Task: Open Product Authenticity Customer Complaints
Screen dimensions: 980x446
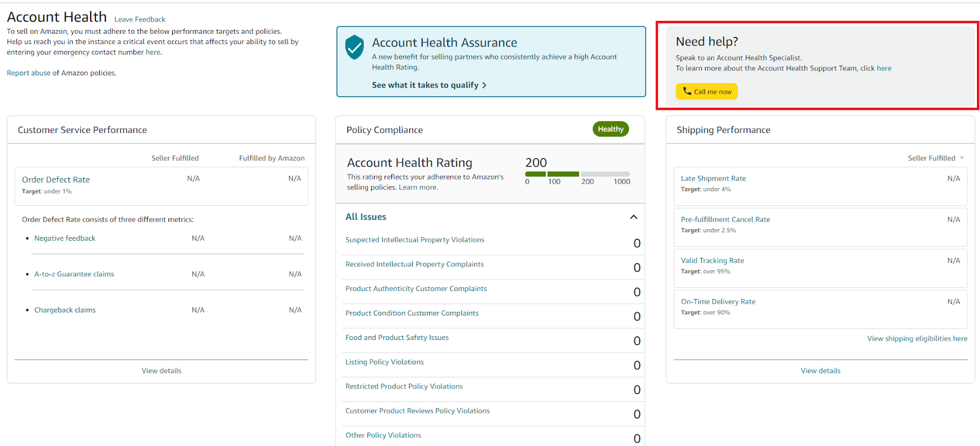Action: [x=416, y=289]
